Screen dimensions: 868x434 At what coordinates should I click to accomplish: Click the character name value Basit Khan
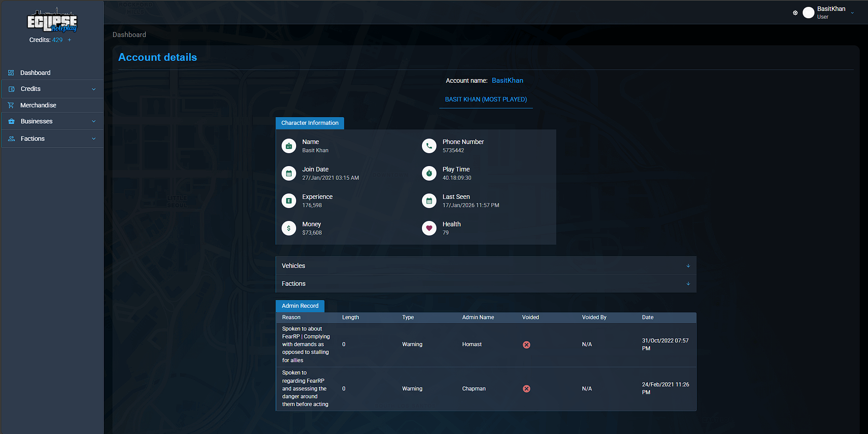point(315,150)
